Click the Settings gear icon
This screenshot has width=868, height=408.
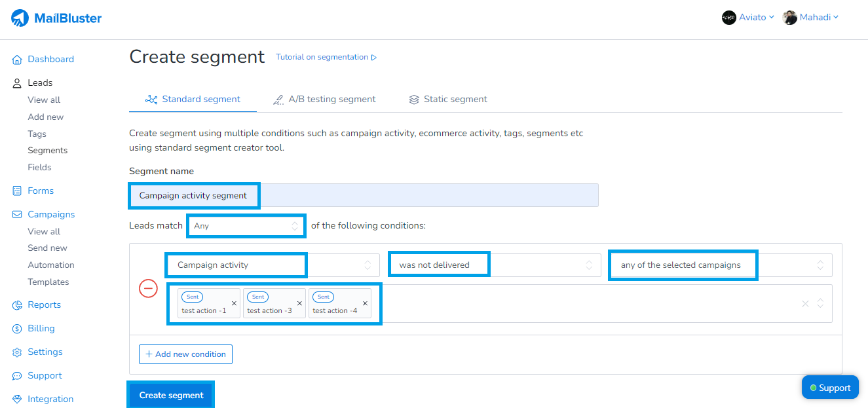click(17, 352)
